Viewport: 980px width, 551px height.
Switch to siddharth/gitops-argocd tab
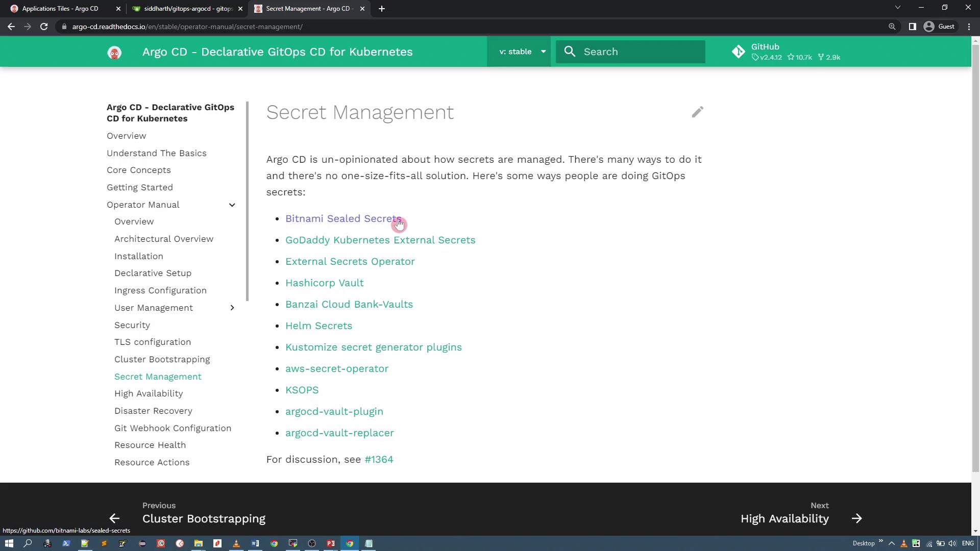pos(188,9)
